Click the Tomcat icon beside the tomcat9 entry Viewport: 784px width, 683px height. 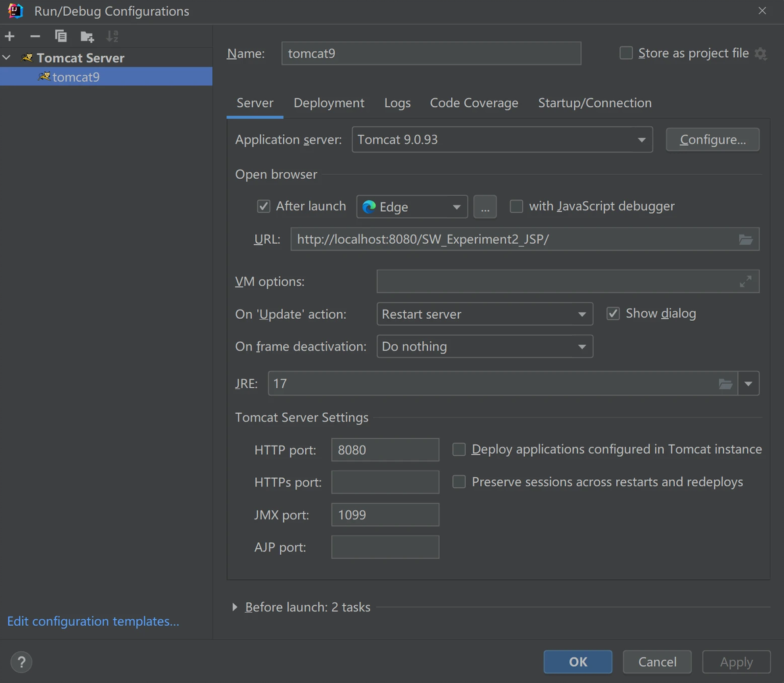[44, 76]
